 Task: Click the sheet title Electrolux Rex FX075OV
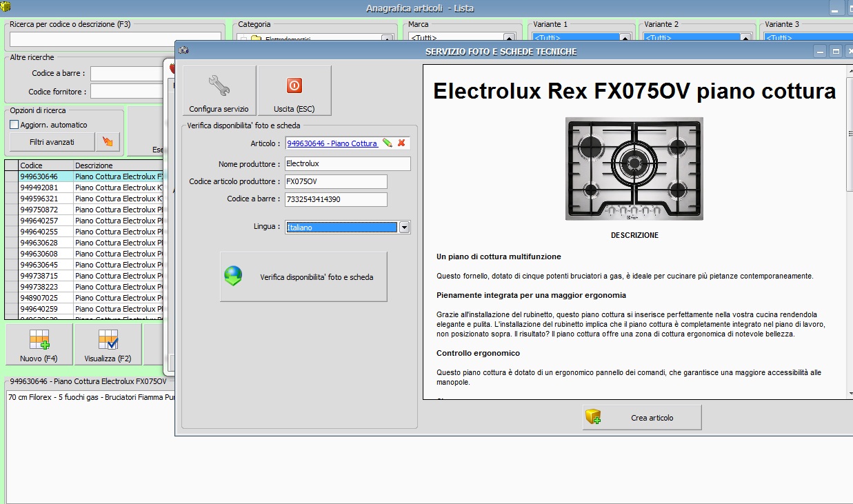[634, 91]
